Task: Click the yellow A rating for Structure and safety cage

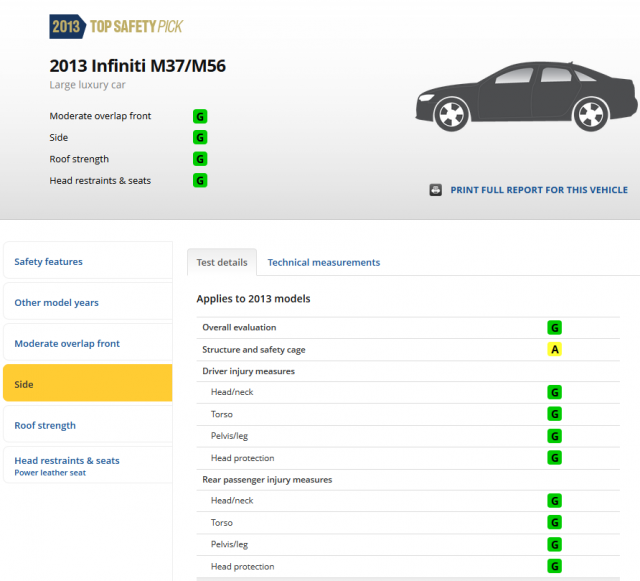Action: [554, 349]
